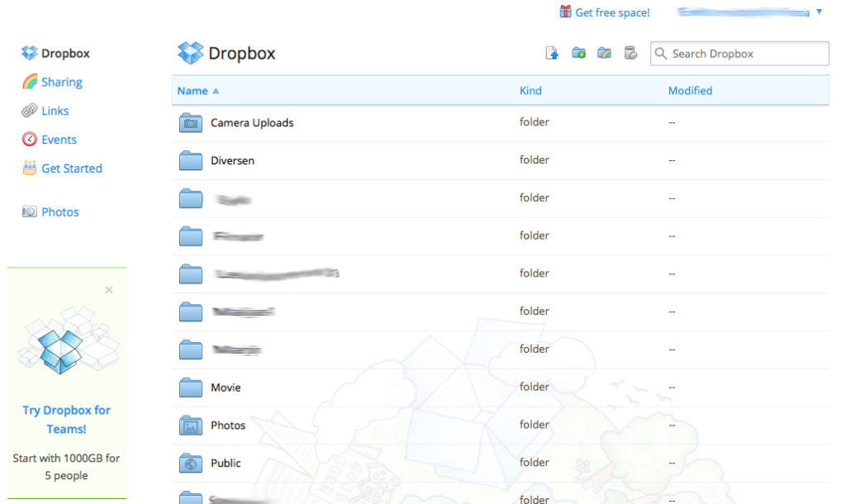Viewport: 846px width, 504px height.
Task: Open the Public folder globe icon
Action: 190,463
